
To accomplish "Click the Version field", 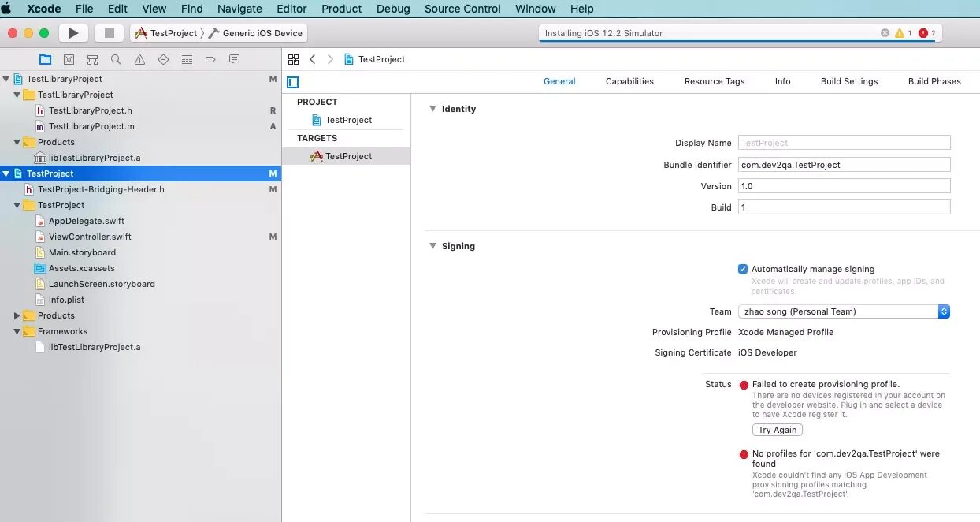I will click(844, 186).
